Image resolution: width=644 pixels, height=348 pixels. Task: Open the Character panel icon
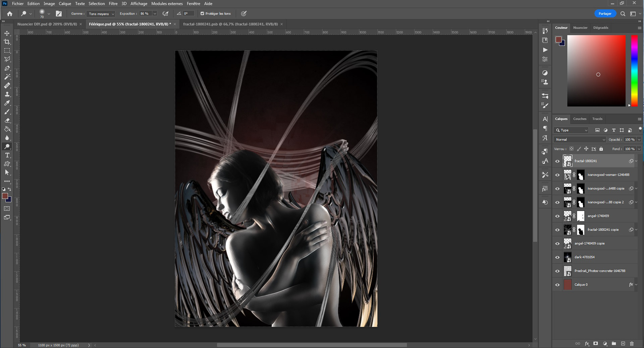[545, 119]
